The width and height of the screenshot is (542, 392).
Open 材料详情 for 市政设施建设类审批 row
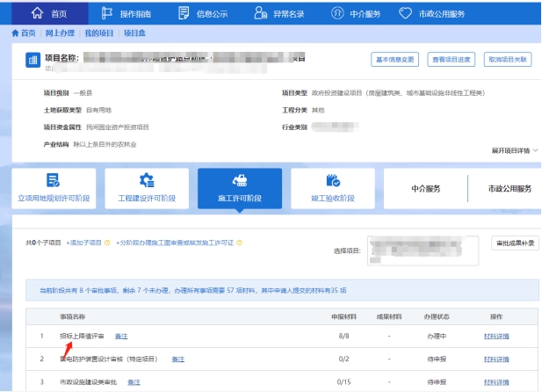click(x=496, y=382)
